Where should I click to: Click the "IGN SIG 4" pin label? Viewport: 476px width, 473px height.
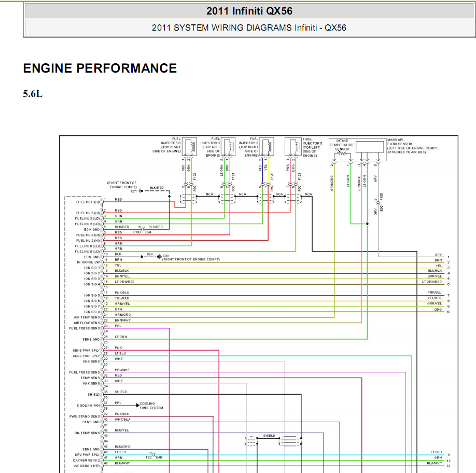tap(92, 284)
